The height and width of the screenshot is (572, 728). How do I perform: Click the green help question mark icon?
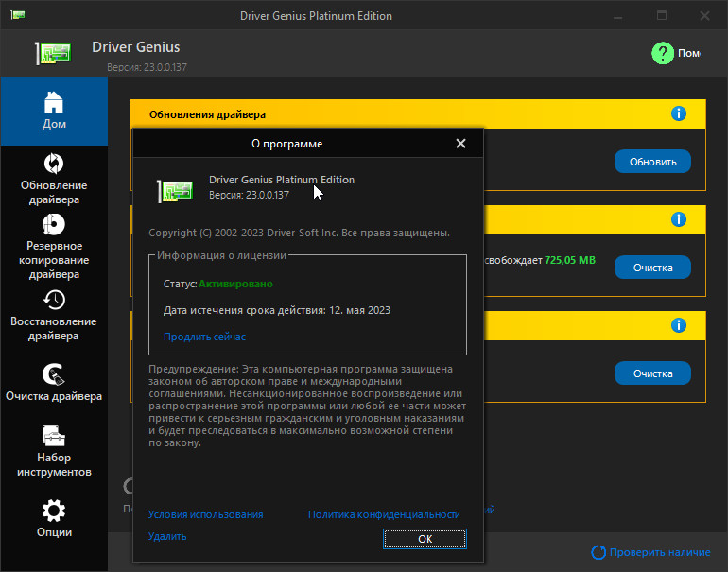(663, 53)
